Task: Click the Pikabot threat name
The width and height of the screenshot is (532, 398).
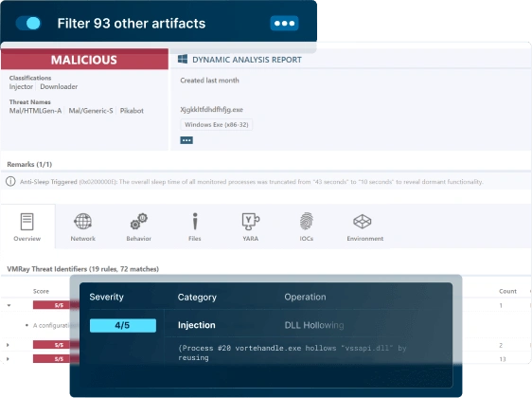Action: pos(132,111)
